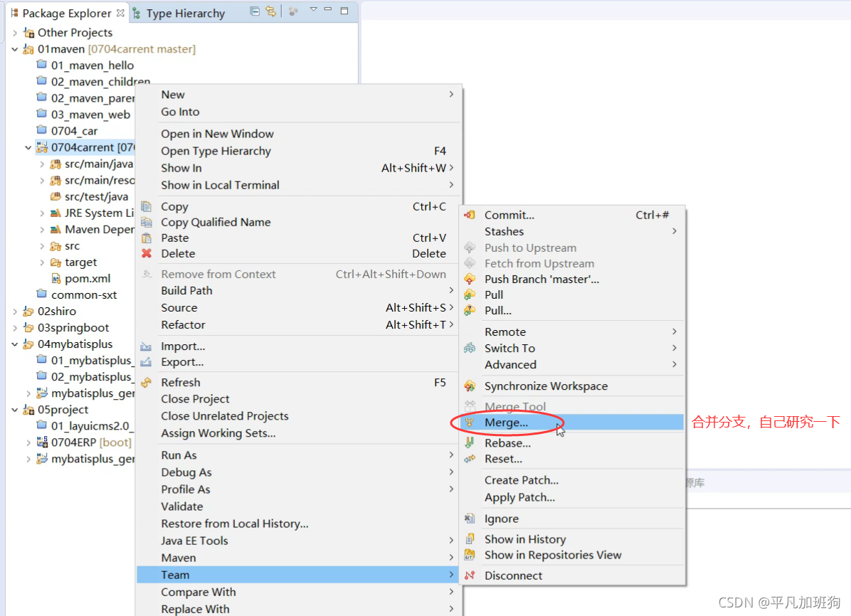Switch to the Type Hierarchy tab

179,13
